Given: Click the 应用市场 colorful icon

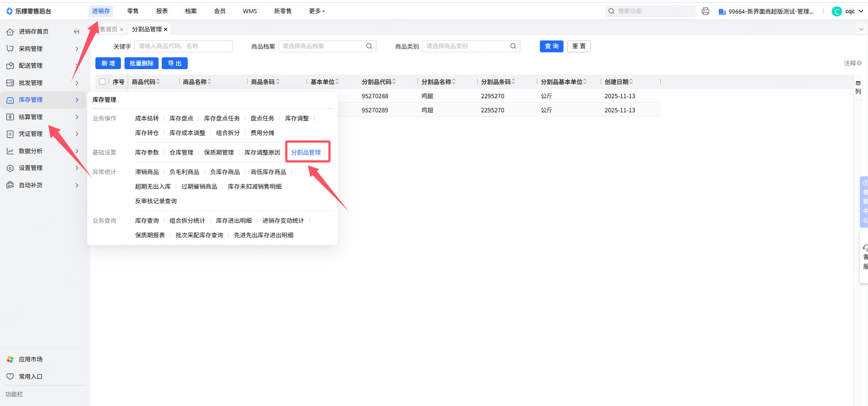Looking at the screenshot, I should tap(10, 359).
